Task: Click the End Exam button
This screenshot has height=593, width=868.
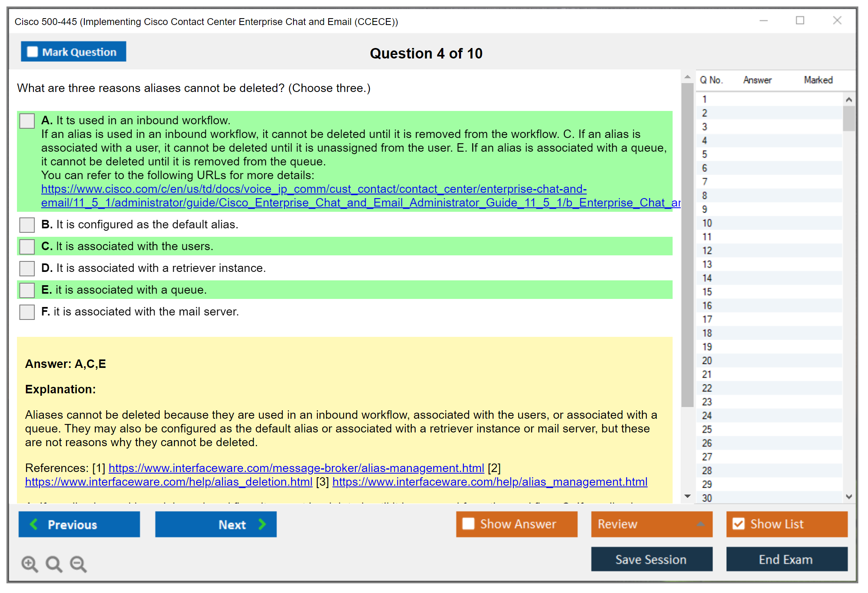Action: [x=786, y=559]
